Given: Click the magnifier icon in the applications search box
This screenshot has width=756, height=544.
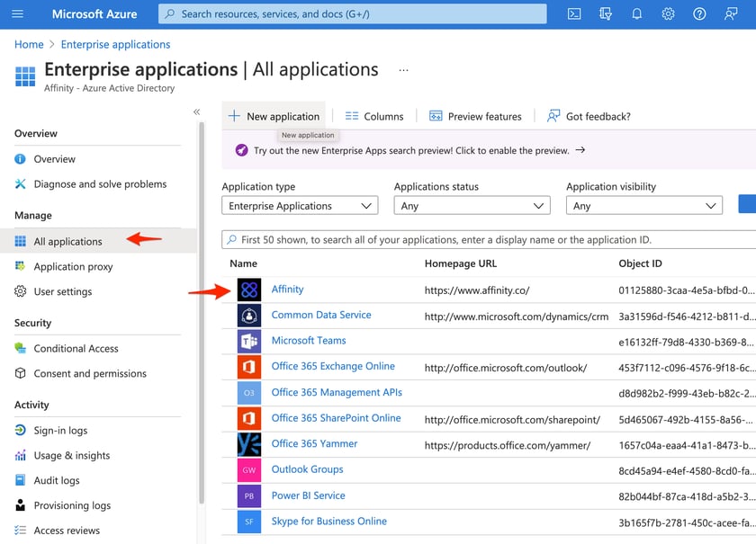Looking at the screenshot, I should click(x=232, y=239).
